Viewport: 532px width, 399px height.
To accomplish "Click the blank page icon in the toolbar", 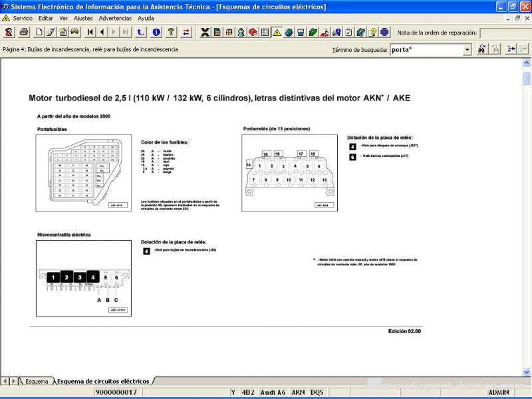I will 39,32.
